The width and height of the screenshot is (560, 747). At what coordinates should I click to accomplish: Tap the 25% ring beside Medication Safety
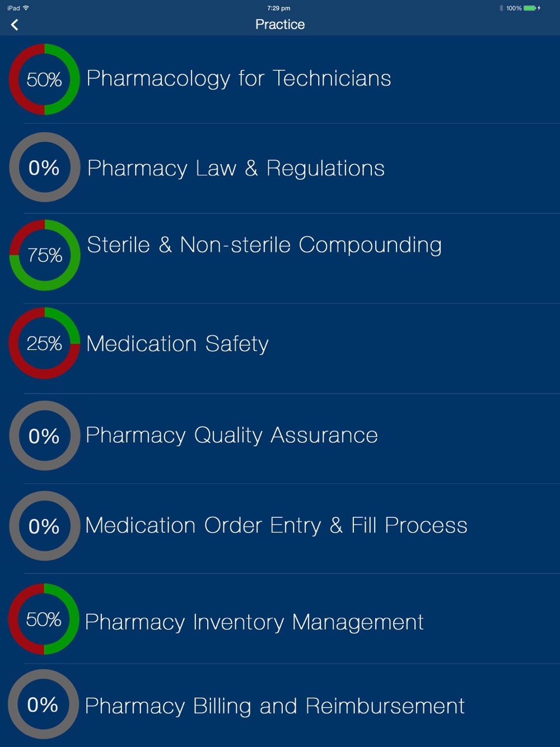point(44,343)
